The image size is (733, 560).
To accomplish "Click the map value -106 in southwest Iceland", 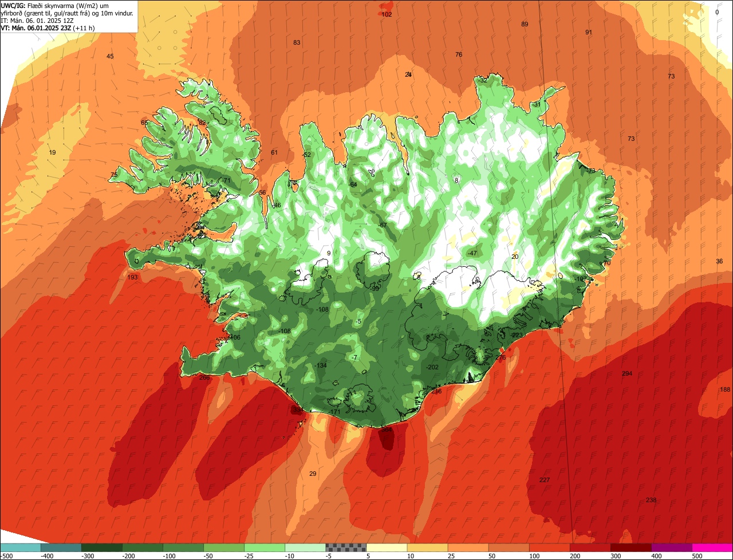I will [234, 337].
